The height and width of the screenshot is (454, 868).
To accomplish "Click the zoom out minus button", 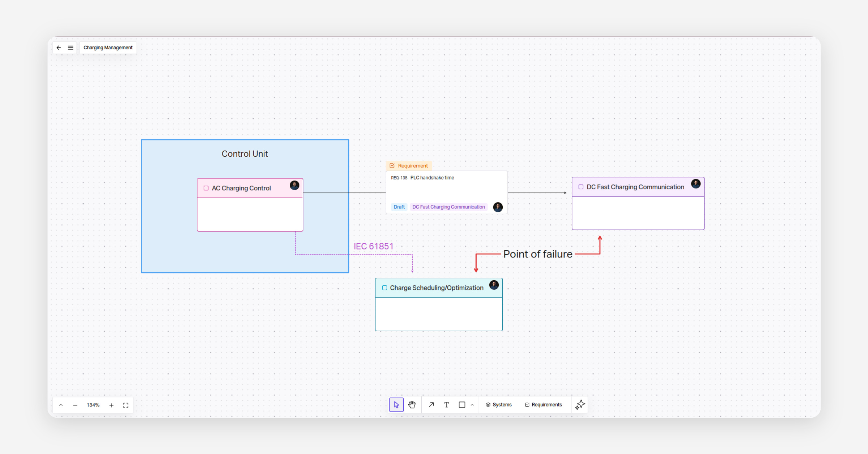I will click(75, 405).
